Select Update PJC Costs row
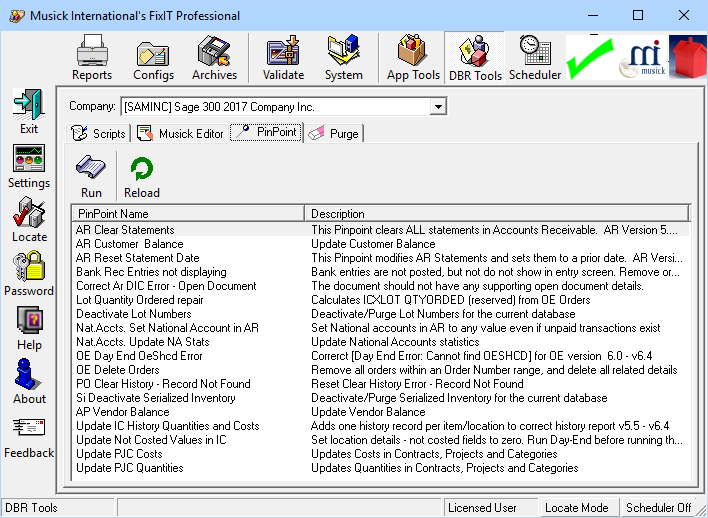Viewport: 708px width, 518px height. [x=381, y=454]
